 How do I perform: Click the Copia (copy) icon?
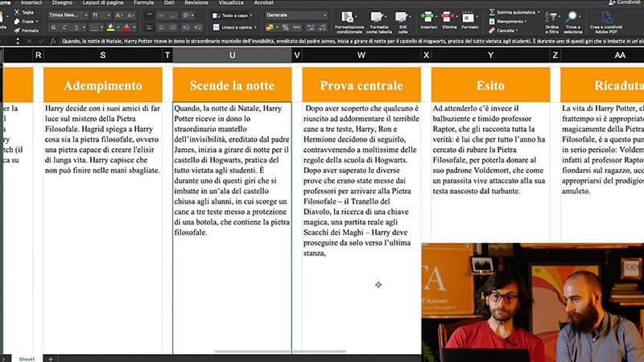click(x=17, y=22)
